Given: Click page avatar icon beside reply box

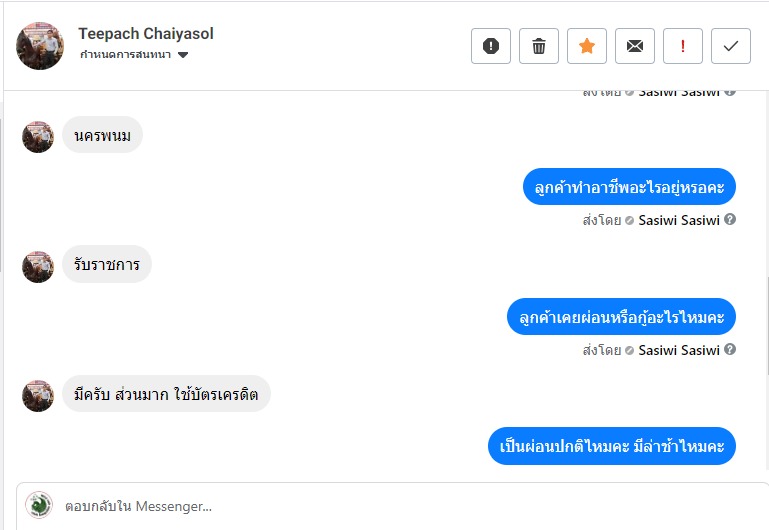Looking at the screenshot, I should coord(39,505).
